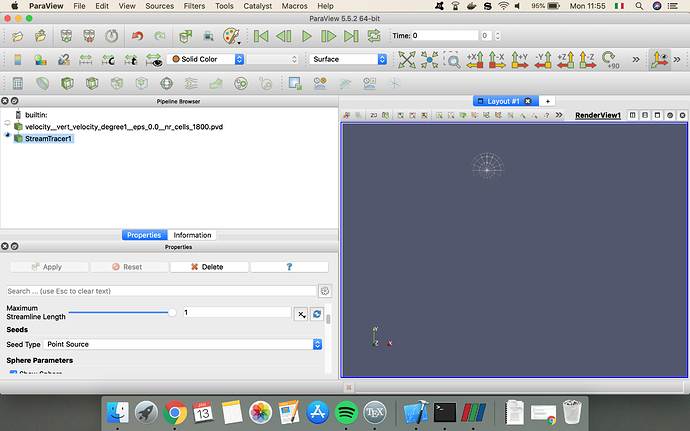
Task: Open the Surface representation dropdown
Action: tap(348, 59)
